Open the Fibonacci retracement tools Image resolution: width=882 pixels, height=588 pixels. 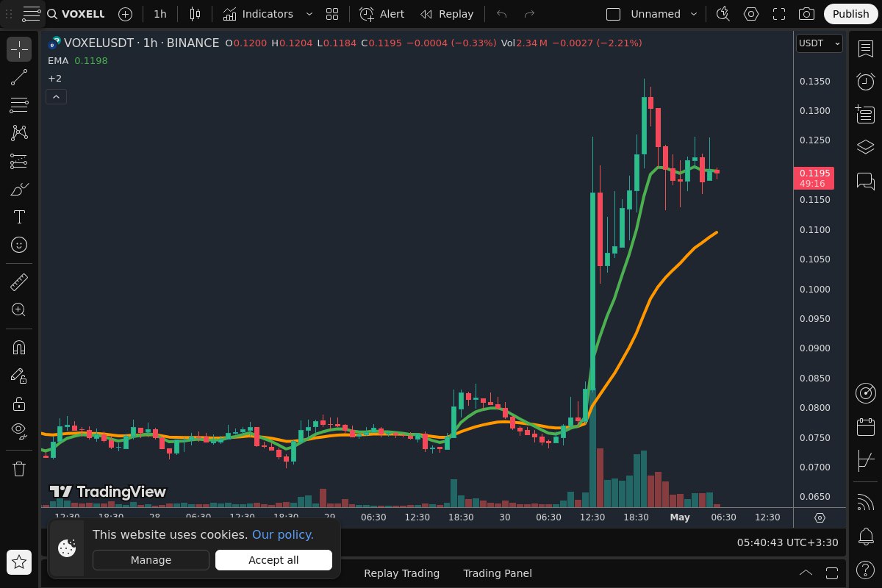tap(19, 105)
